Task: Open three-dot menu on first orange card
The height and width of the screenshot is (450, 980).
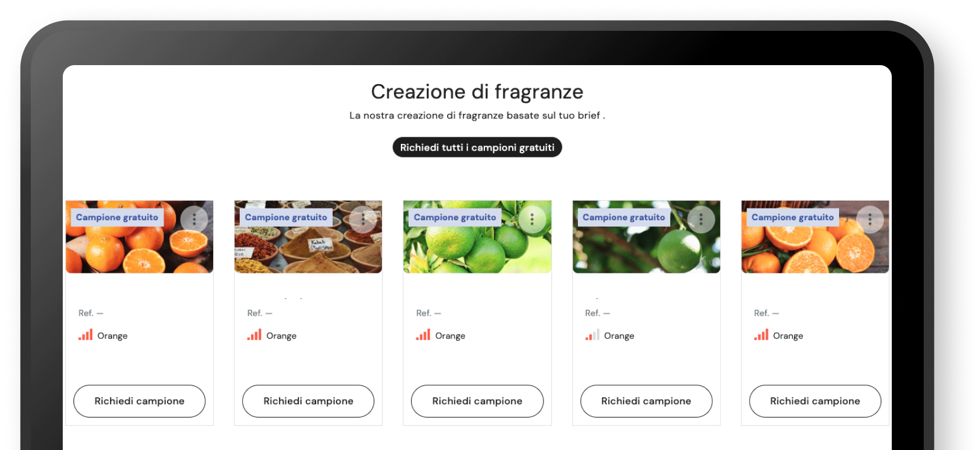Action: tap(194, 219)
